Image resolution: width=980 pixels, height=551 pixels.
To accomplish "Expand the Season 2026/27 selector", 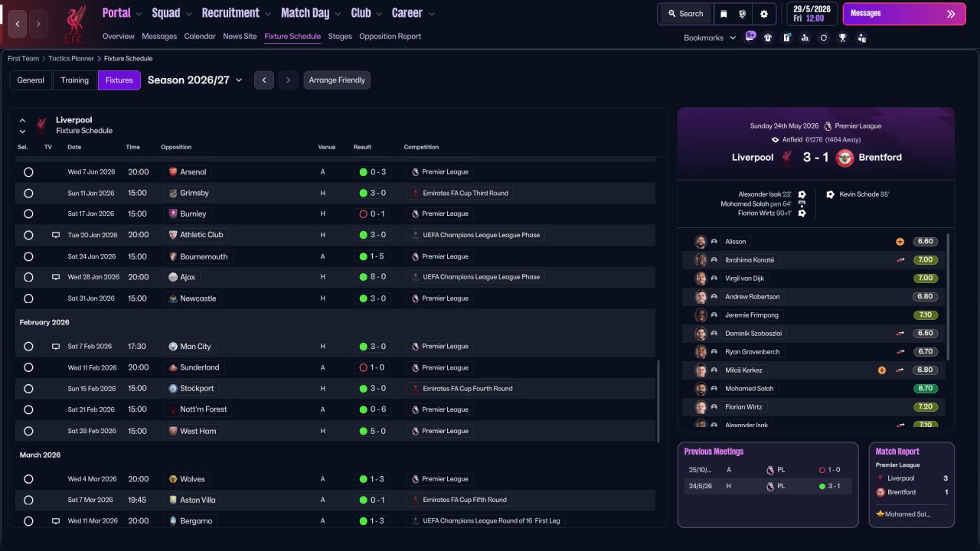I will point(195,80).
